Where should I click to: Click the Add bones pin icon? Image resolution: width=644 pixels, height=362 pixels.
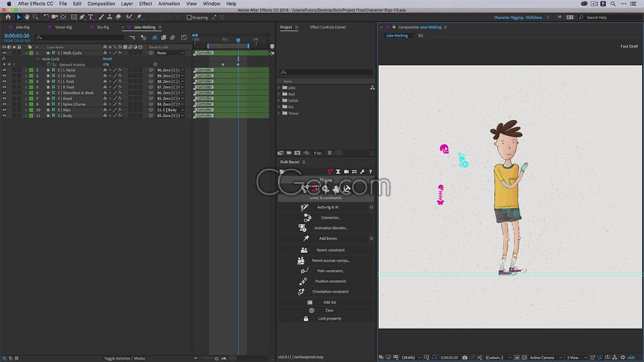306,238
